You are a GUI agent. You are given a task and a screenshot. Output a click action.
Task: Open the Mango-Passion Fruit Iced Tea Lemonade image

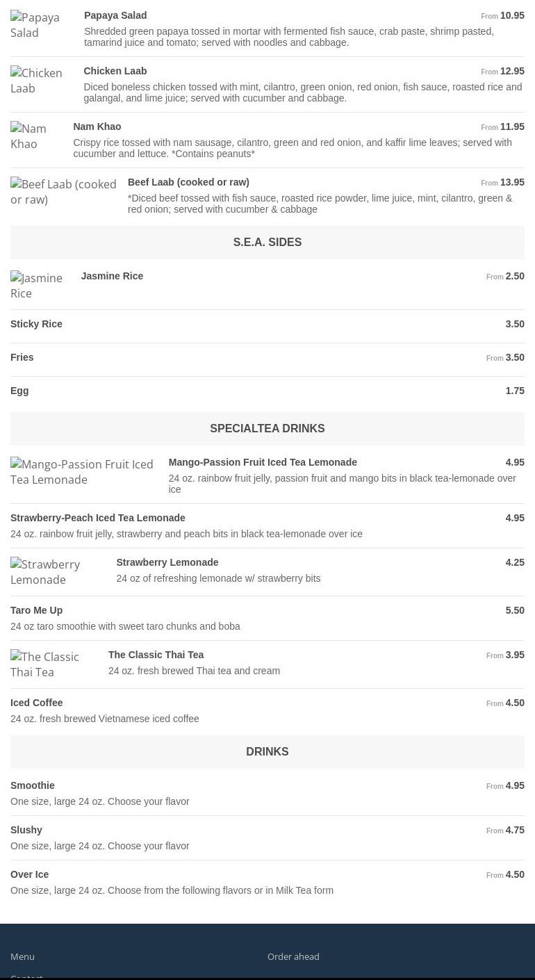point(82,472)
